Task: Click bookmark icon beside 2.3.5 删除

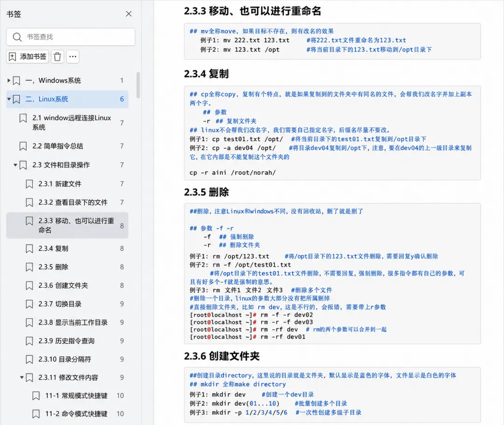Action: click(29, 267)
